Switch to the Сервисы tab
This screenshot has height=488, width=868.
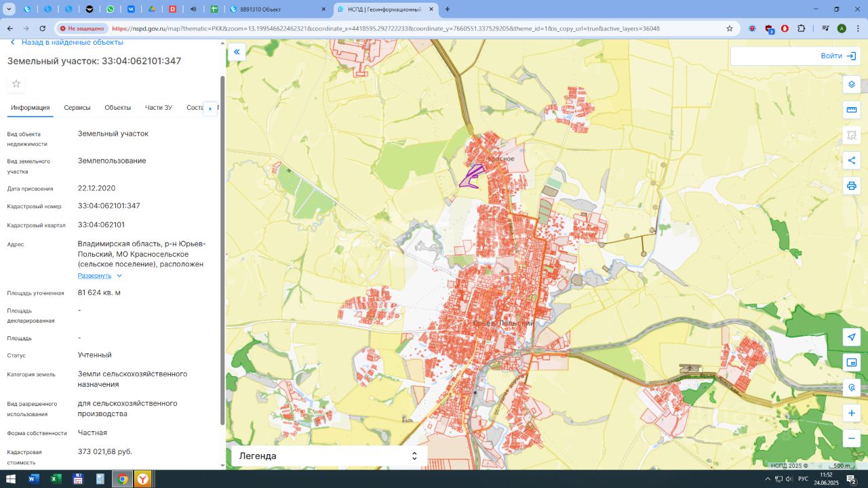(x=77, y=108)
